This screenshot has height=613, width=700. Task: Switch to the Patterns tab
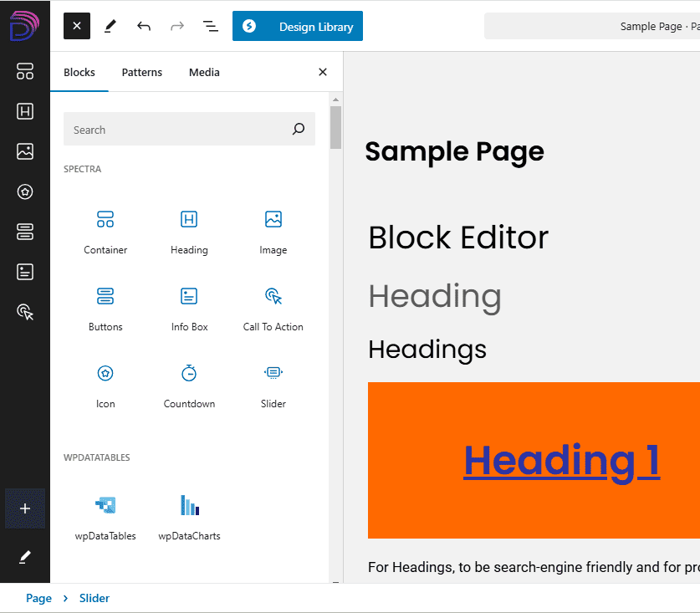point(142,73)
